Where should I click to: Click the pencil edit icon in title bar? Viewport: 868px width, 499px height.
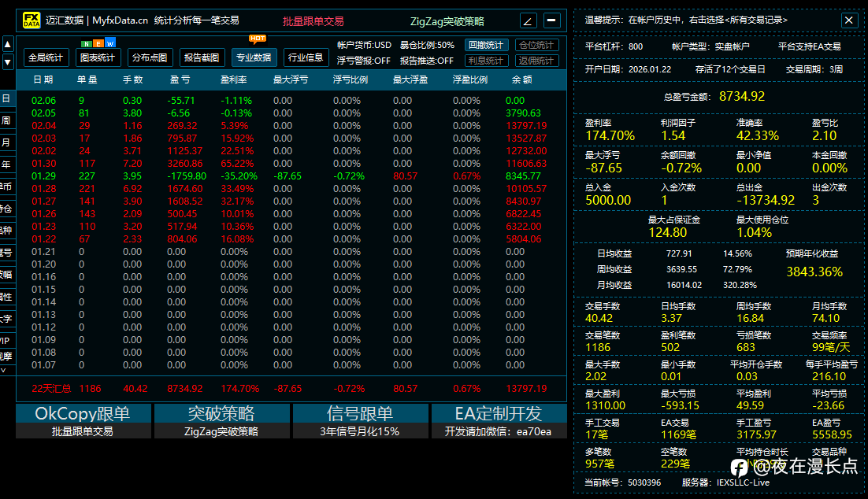tap(528, 21)
